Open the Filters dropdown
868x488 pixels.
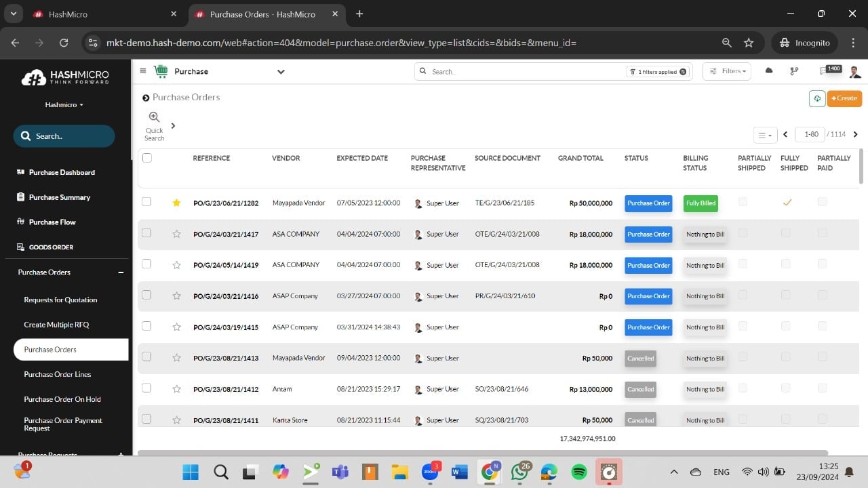tap(727, 71)
